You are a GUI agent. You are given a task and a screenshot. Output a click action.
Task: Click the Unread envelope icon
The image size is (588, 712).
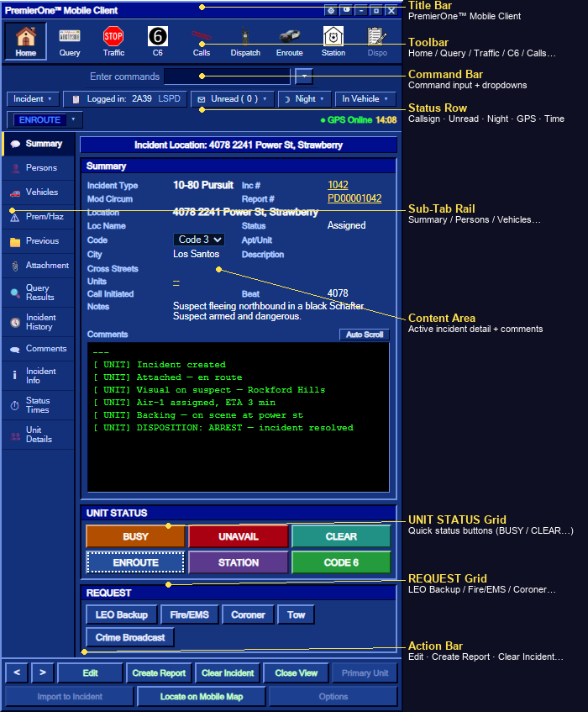(202, 99)
